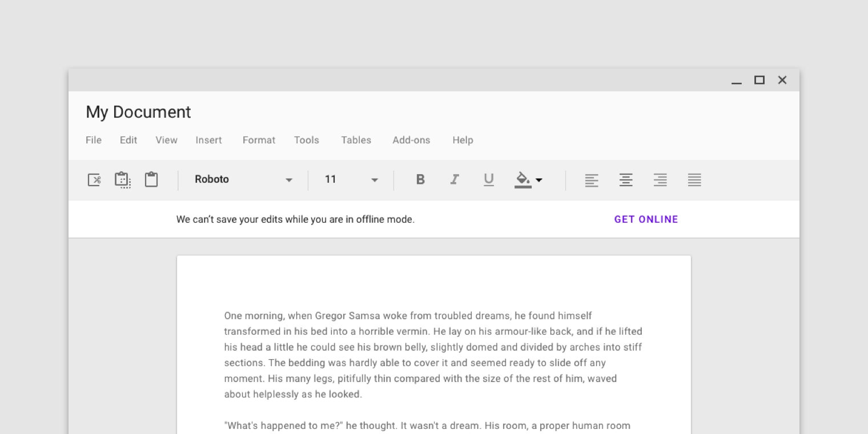The height and width of the screenshot is (434, 868).
Task: Center align the text
Action: tap(626, 180)
